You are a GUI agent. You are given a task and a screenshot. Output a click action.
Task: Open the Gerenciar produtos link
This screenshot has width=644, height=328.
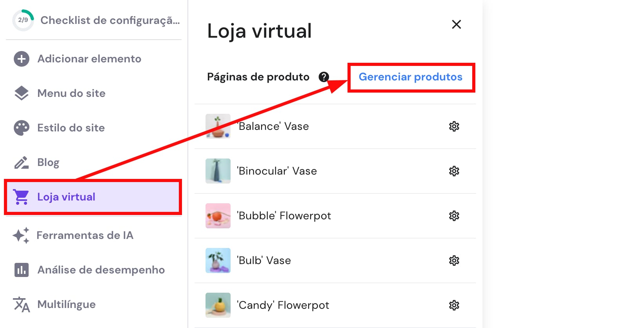click(x=411, y=77)
